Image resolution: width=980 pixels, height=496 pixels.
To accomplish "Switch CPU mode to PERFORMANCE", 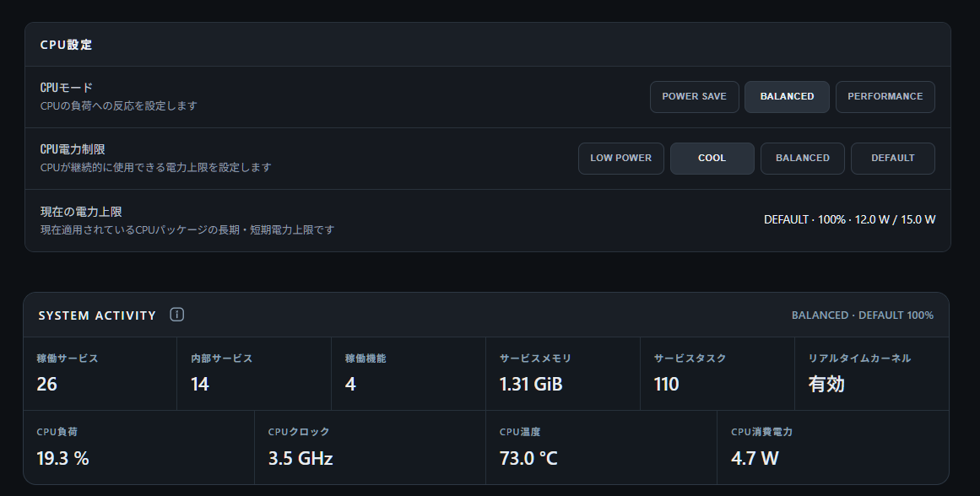I will [885, 97].
